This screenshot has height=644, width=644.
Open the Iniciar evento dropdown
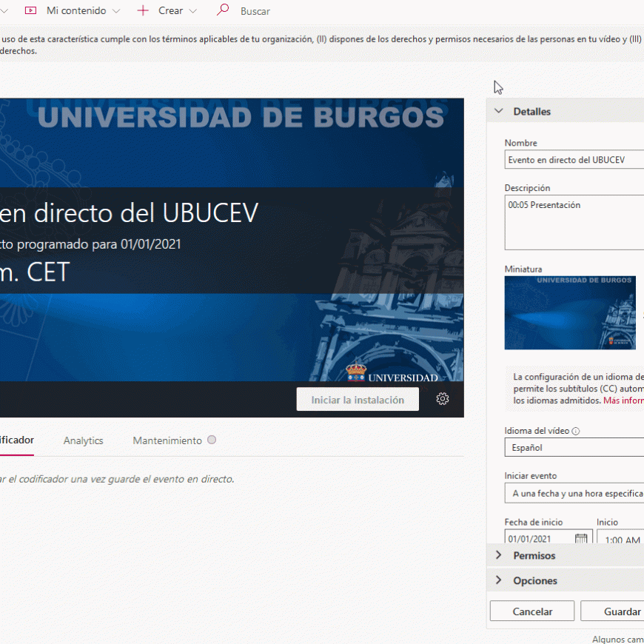(574, 494)
